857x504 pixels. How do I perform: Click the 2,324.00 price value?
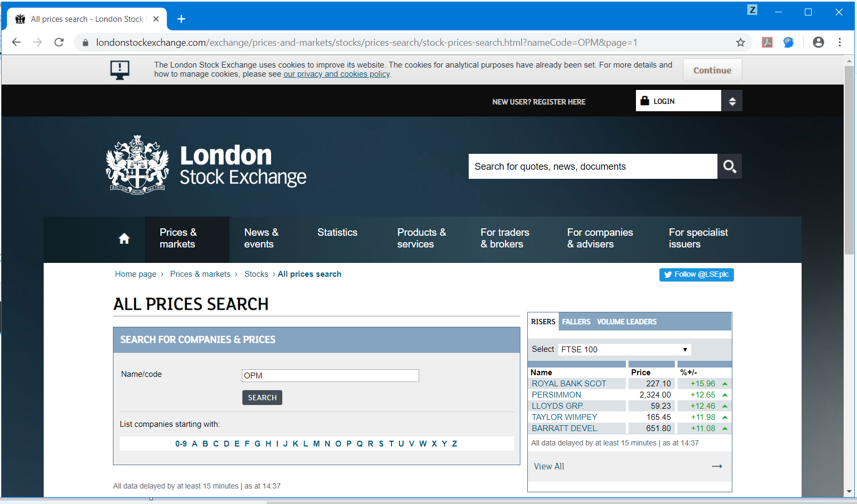pos(655,395)
